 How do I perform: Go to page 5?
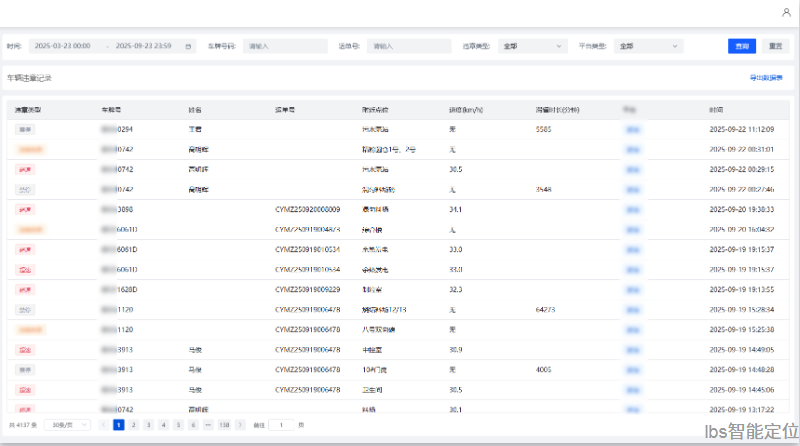click(x=178, y=425)
